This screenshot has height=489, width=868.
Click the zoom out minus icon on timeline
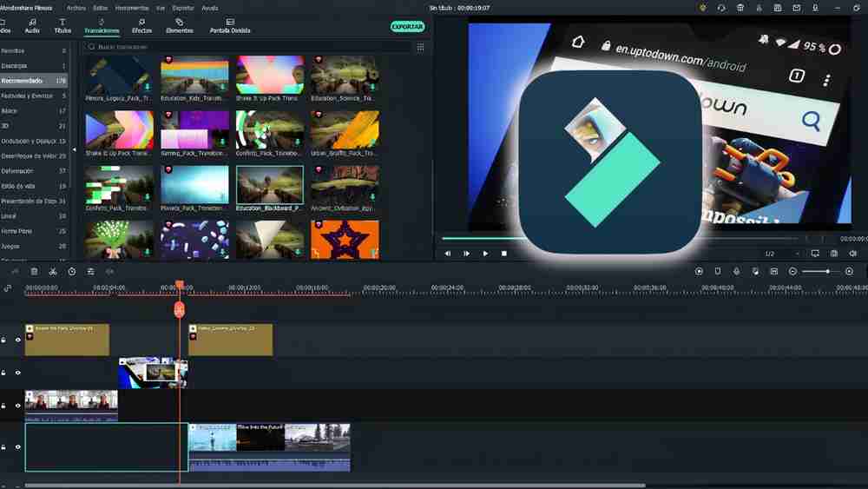792,271
